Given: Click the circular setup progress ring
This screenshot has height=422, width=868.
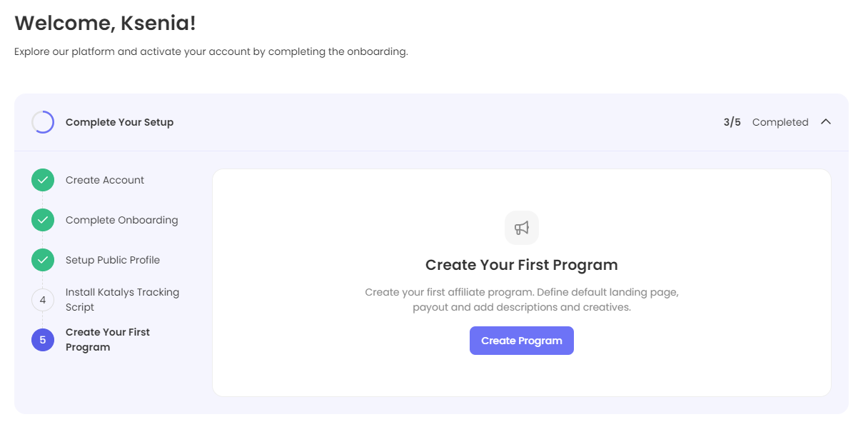Looking at the screenshot, I should pos(43,122).
